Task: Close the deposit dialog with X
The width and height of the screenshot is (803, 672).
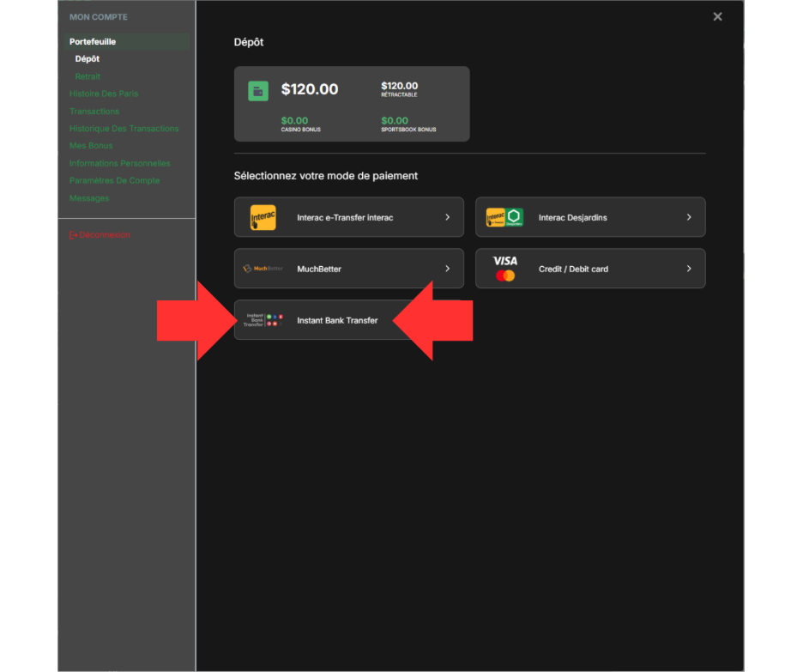Action: click(717, 16)
